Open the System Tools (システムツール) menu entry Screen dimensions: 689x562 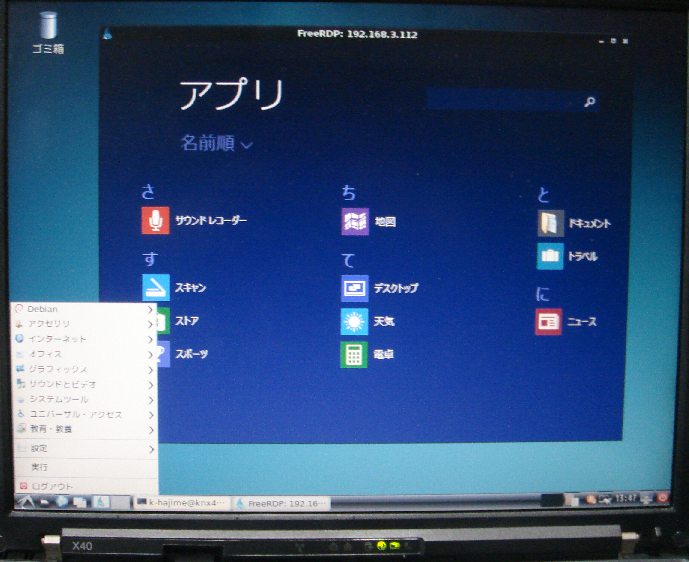pyautogui.click(x=84, y=399)
